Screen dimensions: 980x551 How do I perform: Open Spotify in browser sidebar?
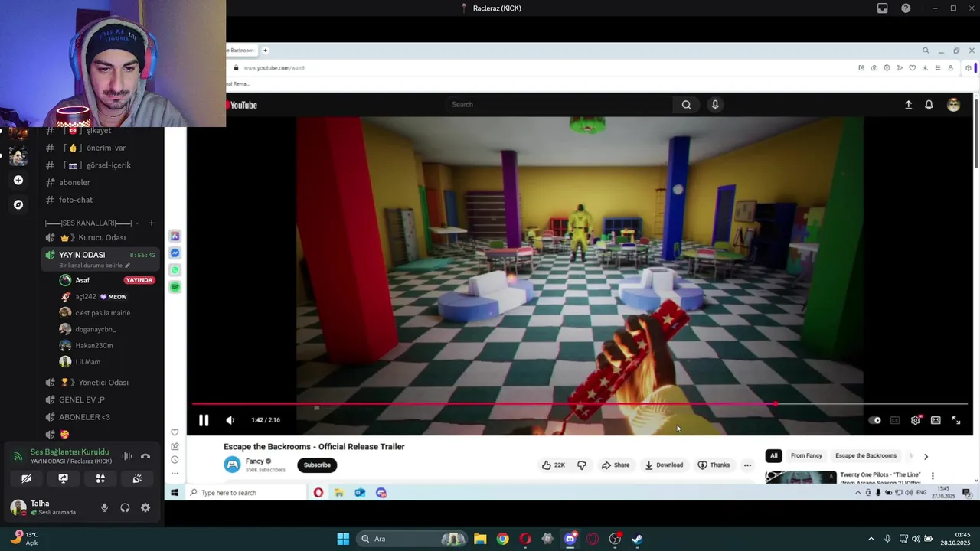[x=175, y=287]
